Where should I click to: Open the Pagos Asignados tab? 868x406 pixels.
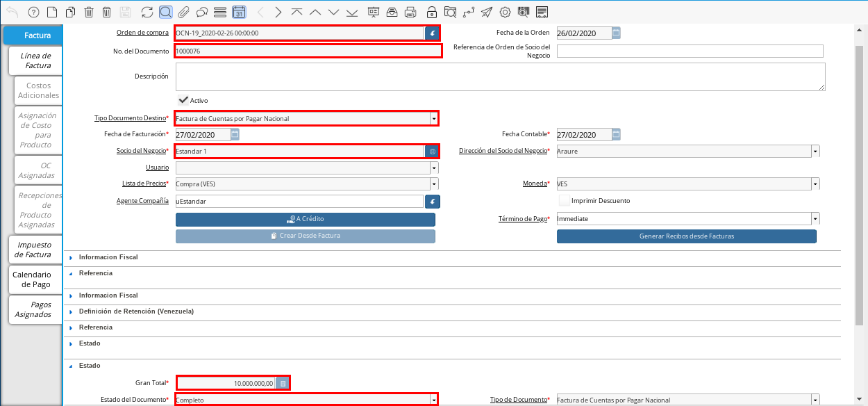(35, 309)
